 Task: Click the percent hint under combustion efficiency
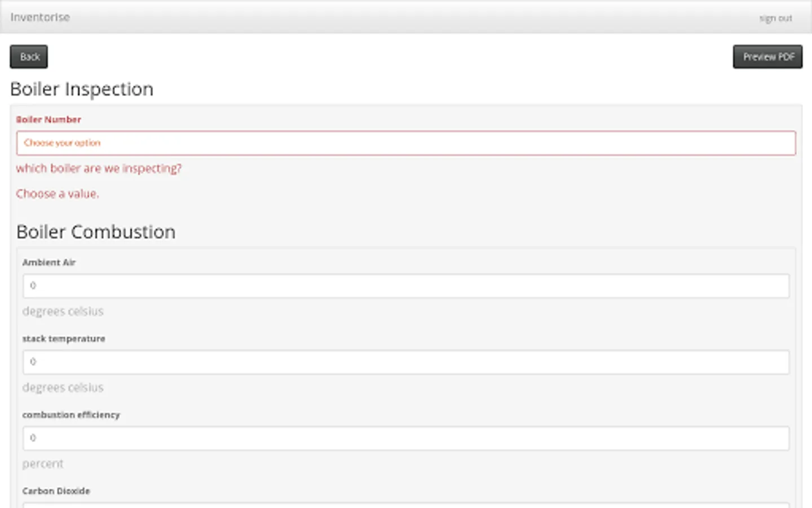43,464
